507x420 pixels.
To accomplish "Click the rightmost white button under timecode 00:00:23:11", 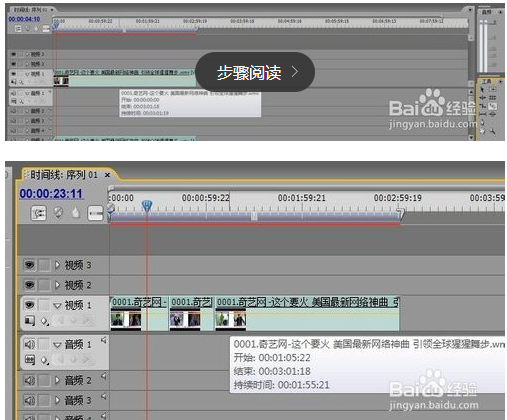I will [x=95, y=213].
